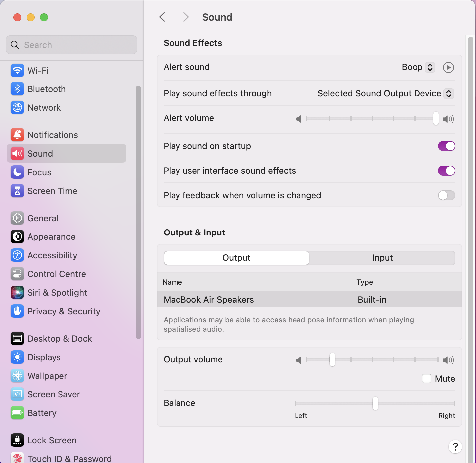Open help with the question mark button
The width and height of the screenshot is (476, 463).
tap(455, 447)
